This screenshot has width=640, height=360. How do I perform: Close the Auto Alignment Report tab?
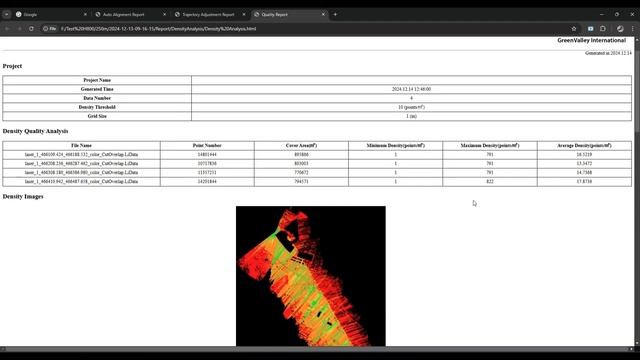pyautogui.click(x=164, y=14)
